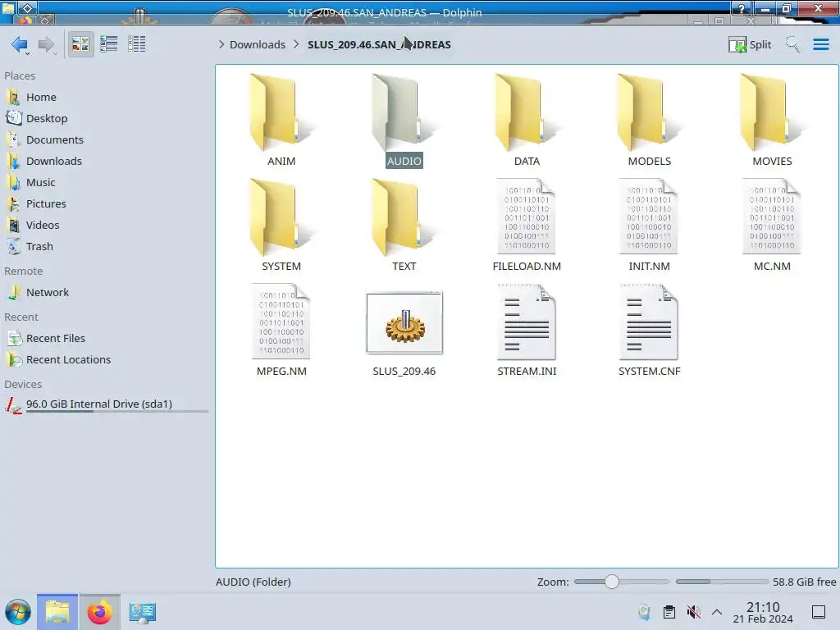Select the MC.NM binary file icon
The height and width of the screenshot is (630, 840).
772,217
